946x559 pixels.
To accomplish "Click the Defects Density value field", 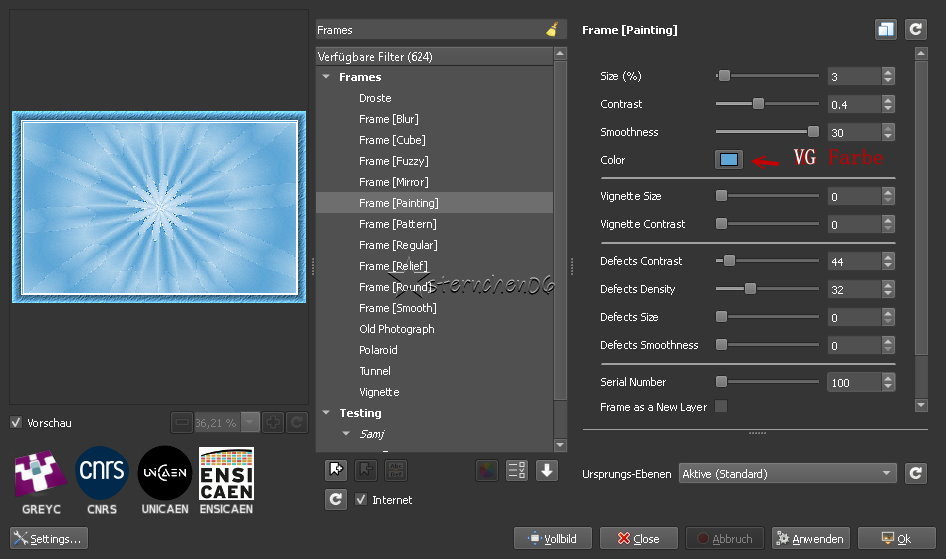I will (x=853, y=289).
